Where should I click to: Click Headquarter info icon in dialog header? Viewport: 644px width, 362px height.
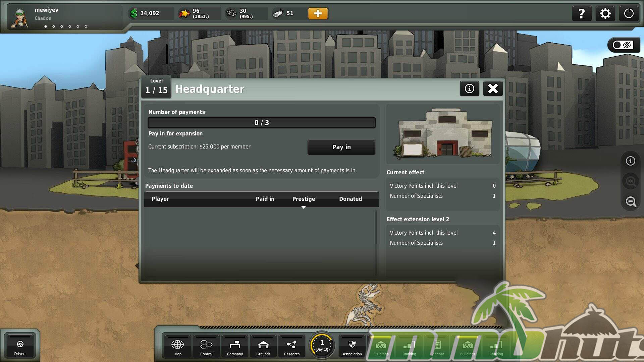(469, 88)
